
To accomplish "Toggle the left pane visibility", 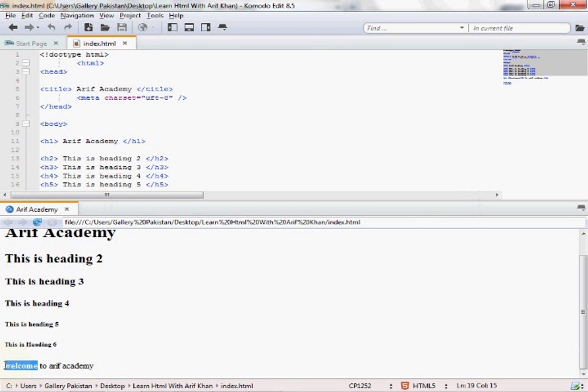I will tap(173, 27).
